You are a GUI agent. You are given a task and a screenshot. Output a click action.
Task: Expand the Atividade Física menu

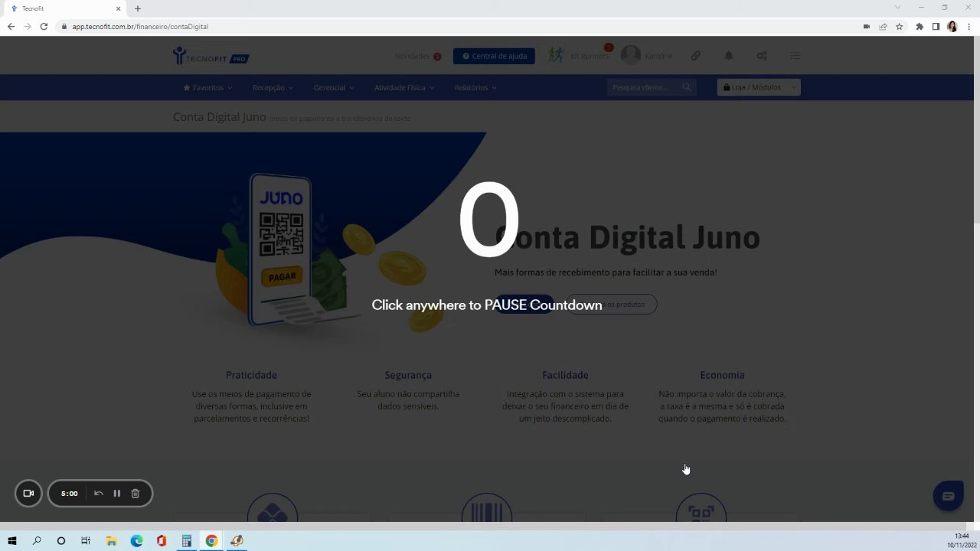404,88
